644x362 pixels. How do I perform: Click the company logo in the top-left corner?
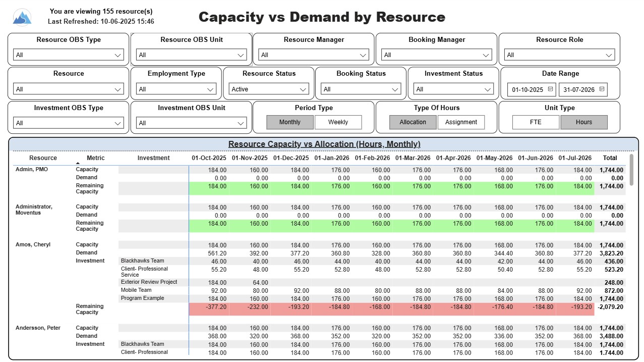pos(21,16)
